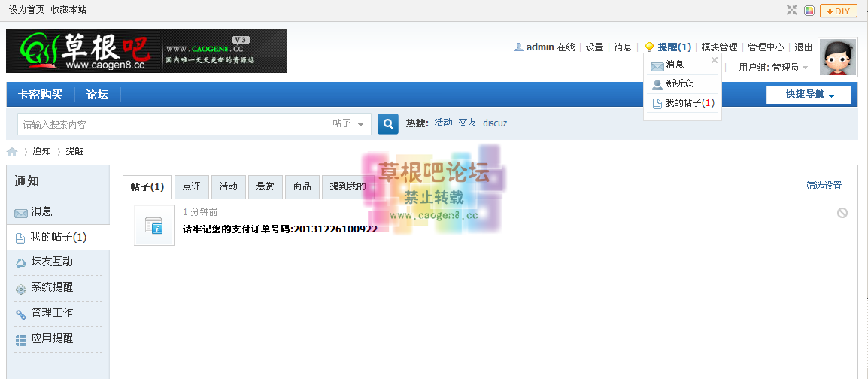Switch to the 点评 tab
The image size is (868, 379).
coord(192,187)
